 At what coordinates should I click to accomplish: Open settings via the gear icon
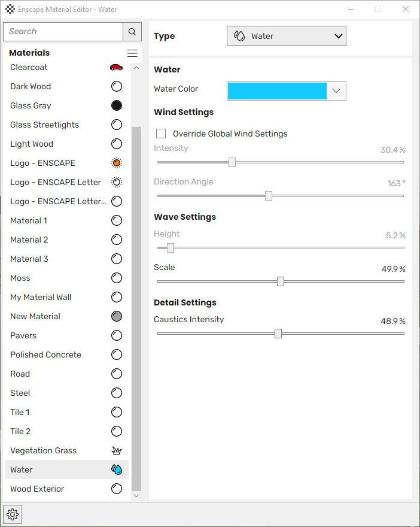coord(13,514)
